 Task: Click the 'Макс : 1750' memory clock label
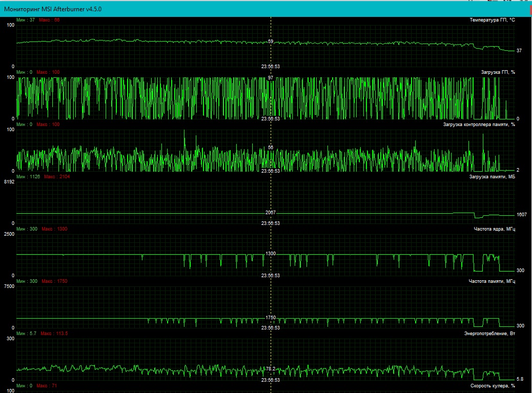pyautogui.click(x=54, y=281)
